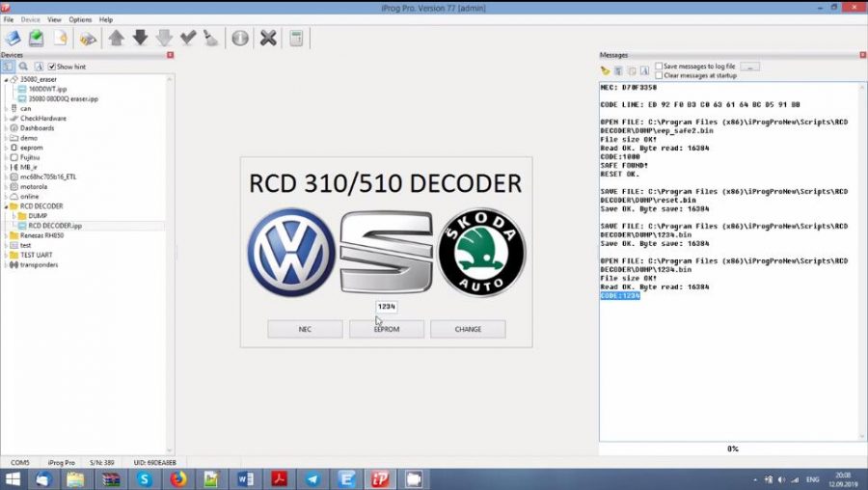
Task: Open Firefox from the taskbar
Action: click(x=178, y=479)
